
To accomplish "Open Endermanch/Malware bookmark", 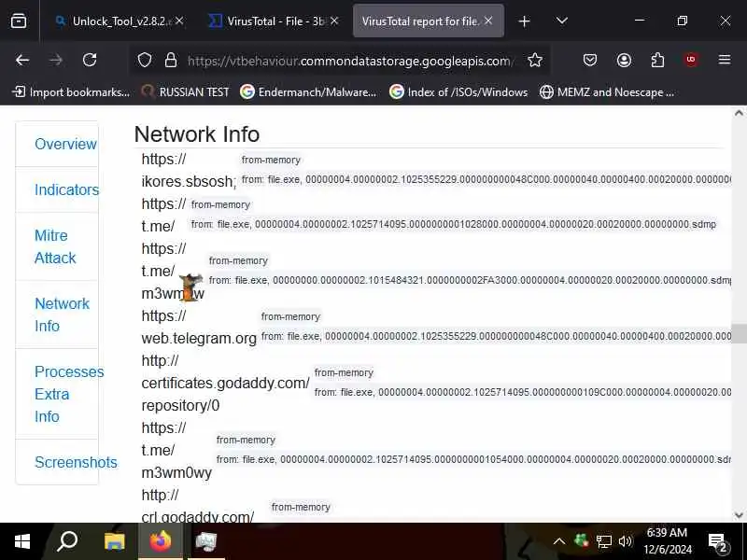I will 308,91.
